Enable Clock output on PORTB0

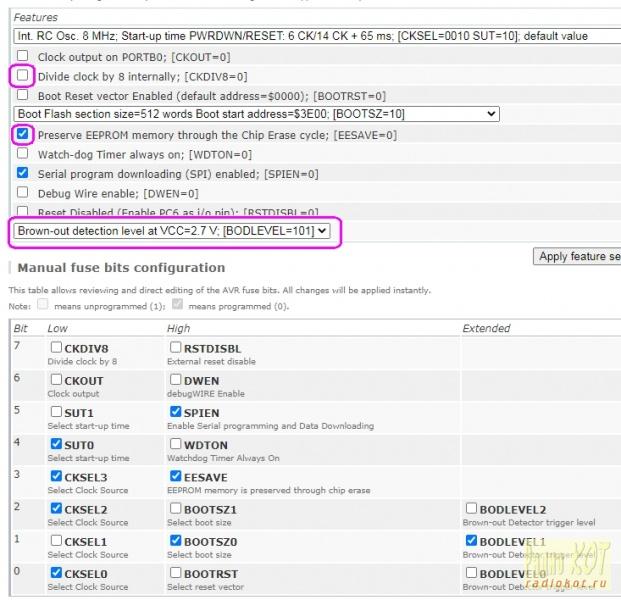(x=23, y=57)
